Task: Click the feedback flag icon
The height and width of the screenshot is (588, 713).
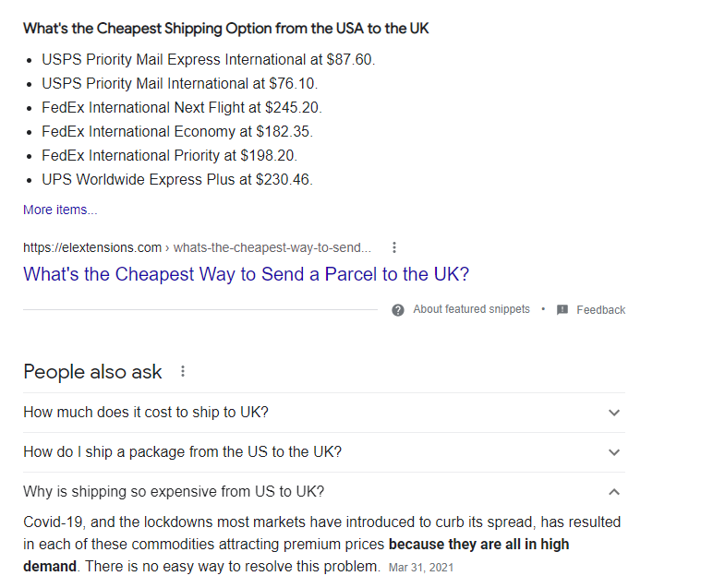Action: click(562, 310)
